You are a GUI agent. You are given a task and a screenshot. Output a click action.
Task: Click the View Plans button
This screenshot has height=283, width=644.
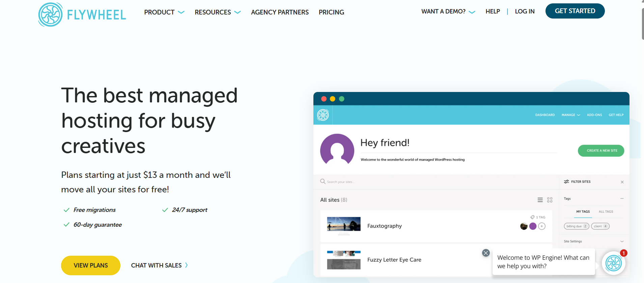91,265
